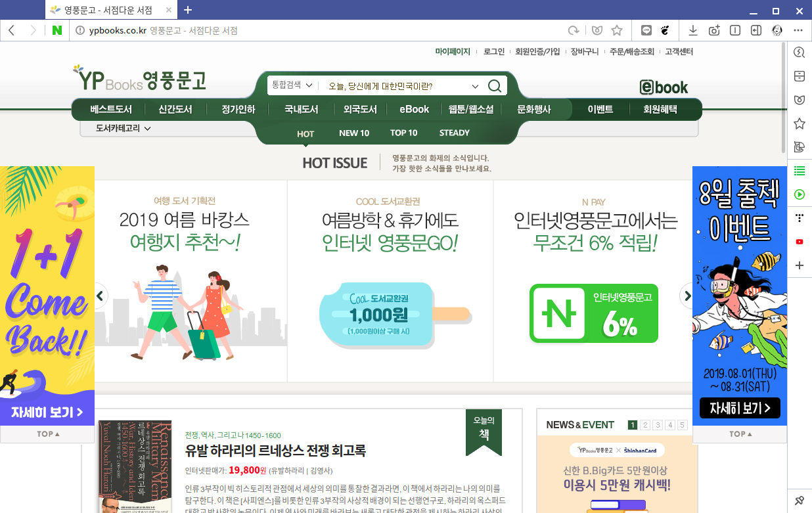The width and height of the screenshot is (812, 513).
Task: Open the 베스트도서 menu
Action: (111, 110)
